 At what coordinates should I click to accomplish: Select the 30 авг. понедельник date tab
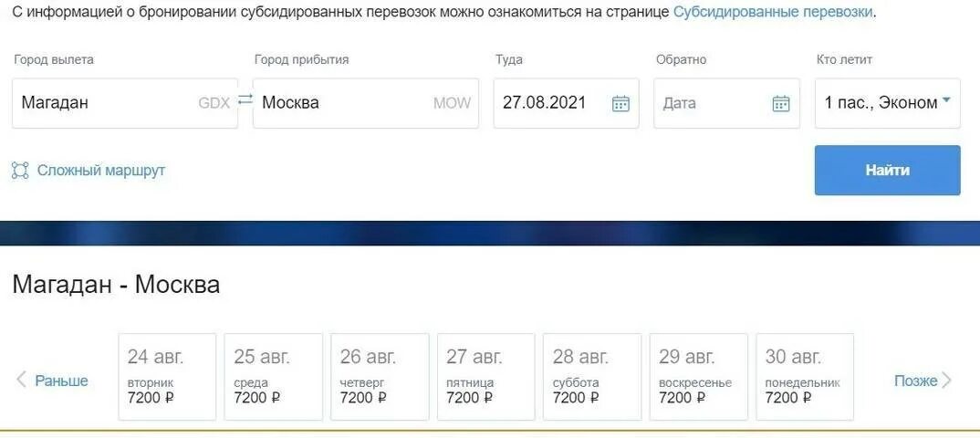805,377
